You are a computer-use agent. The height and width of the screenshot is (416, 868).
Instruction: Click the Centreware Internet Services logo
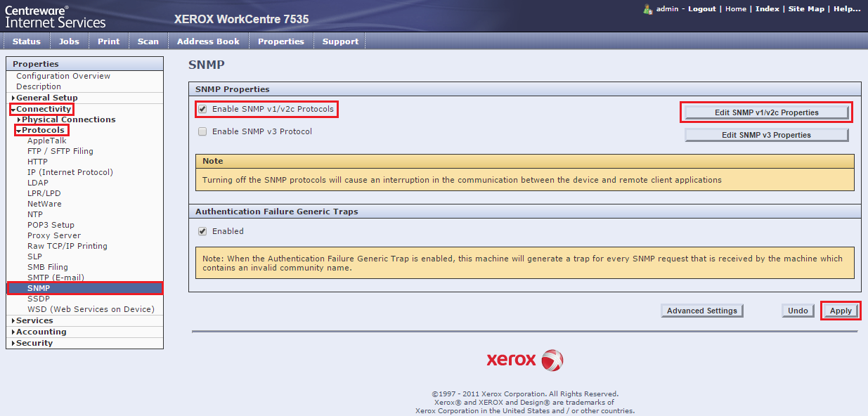(x=56, y=17)
